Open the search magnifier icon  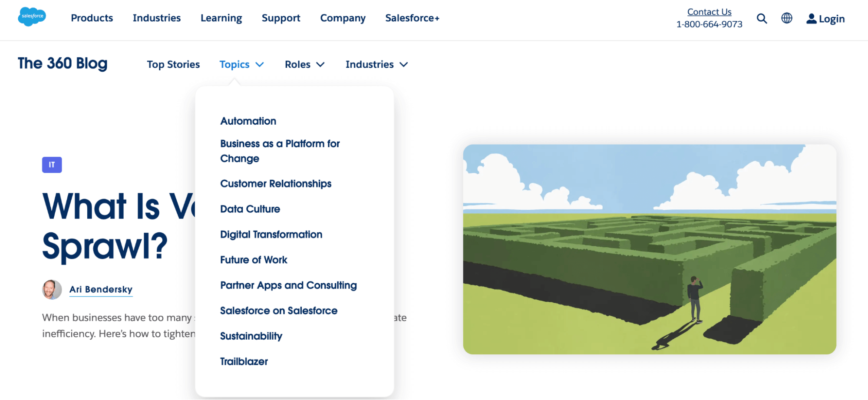pyautogui.click(x=762, y=18)
